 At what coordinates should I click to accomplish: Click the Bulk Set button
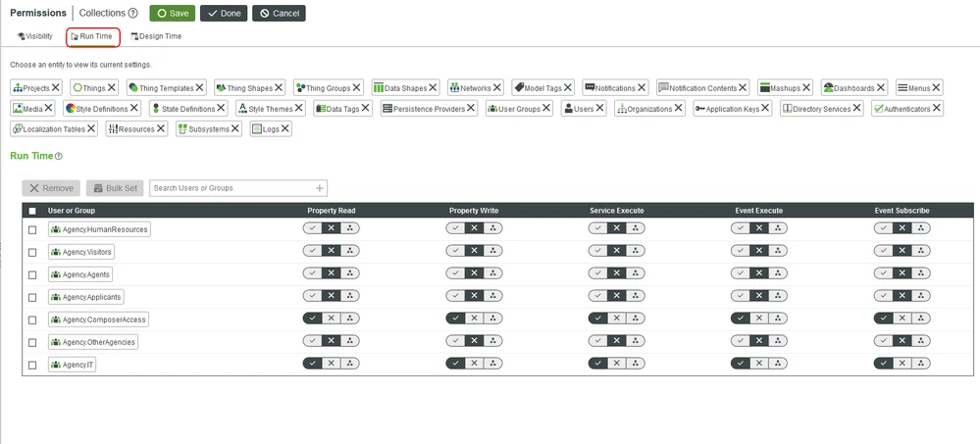point(115,188)
